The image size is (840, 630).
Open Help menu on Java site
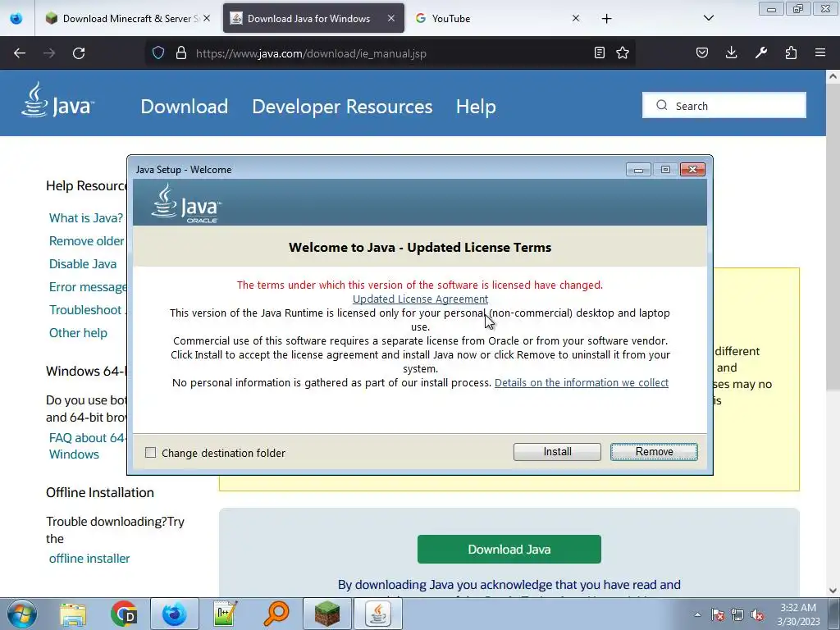click(x=476, y=106)
